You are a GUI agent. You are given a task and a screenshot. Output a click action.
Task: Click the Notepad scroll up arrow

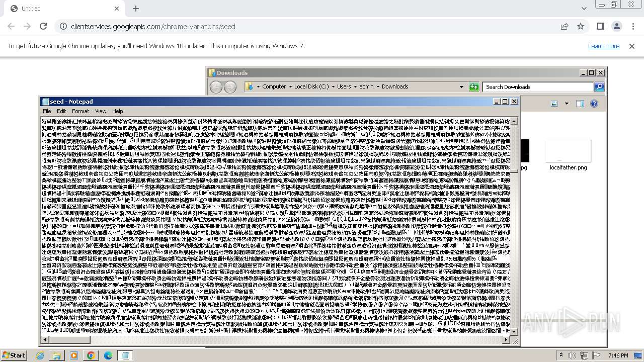[x=514, y=121]
